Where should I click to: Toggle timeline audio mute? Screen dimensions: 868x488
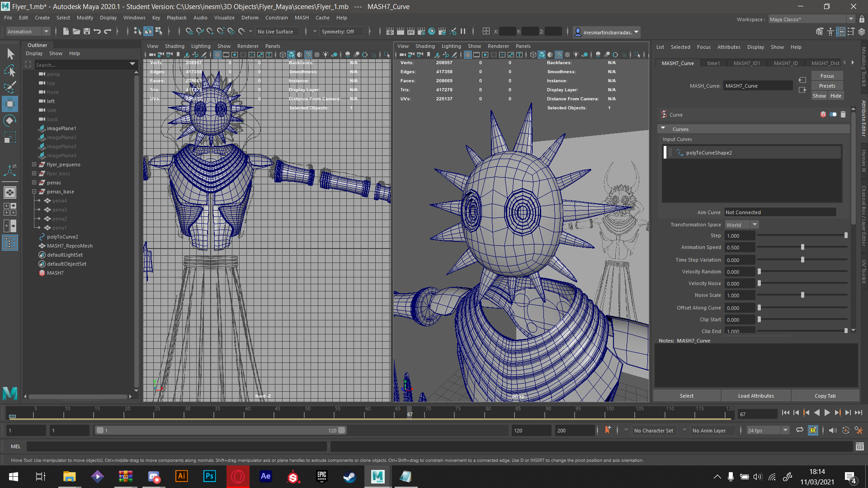click(x=833, y=430)
